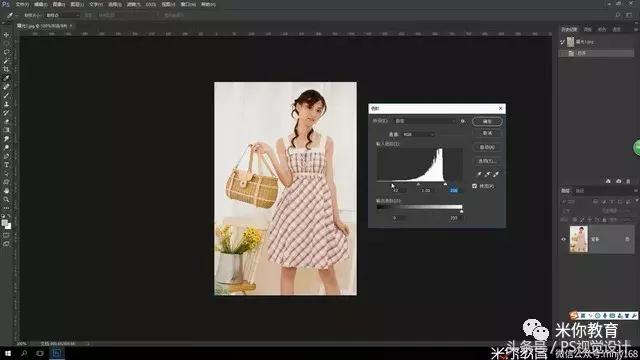Click the gray point eyedropper in Levels
This screenshot has height=360, width=640.
click(x=487, y=174)
